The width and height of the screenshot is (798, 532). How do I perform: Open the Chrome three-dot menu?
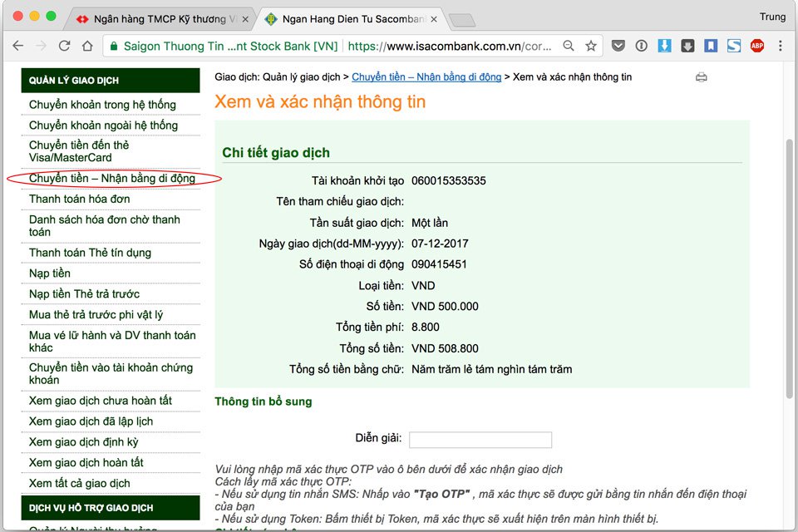tap(781, 46)
